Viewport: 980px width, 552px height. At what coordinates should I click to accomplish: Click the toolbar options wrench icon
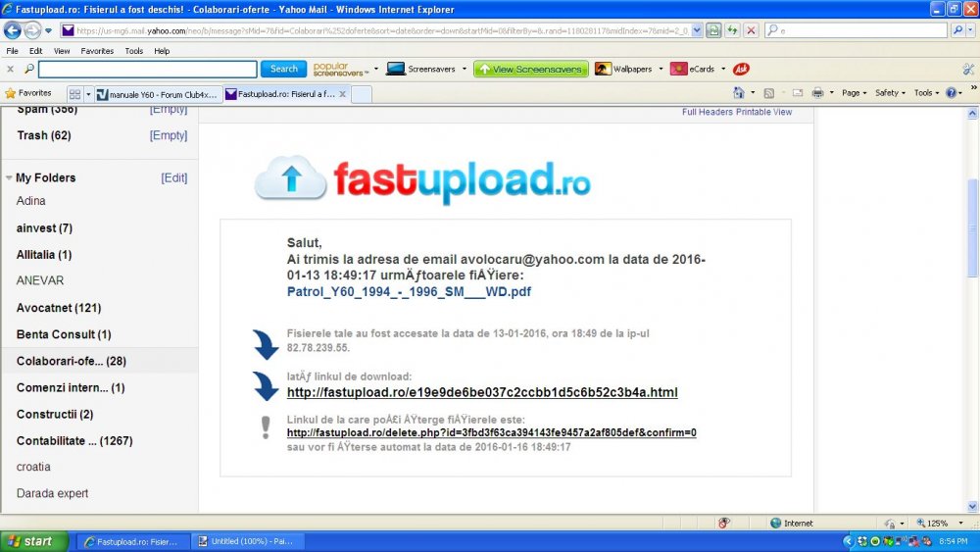pos(968,69)
